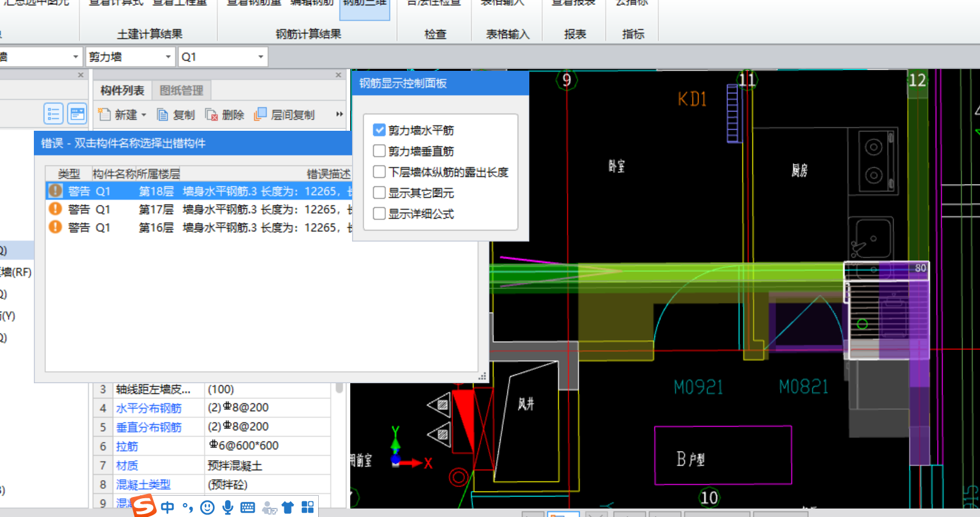Viewport: 980px width, 517px height.
Task: Select the 第18层 Q1 warning row
Action: click(199, 191)
